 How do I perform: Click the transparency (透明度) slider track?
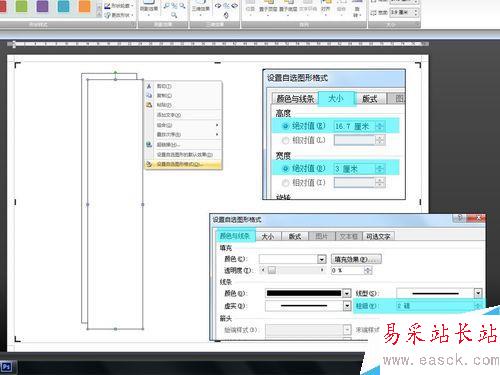(292, 270)
